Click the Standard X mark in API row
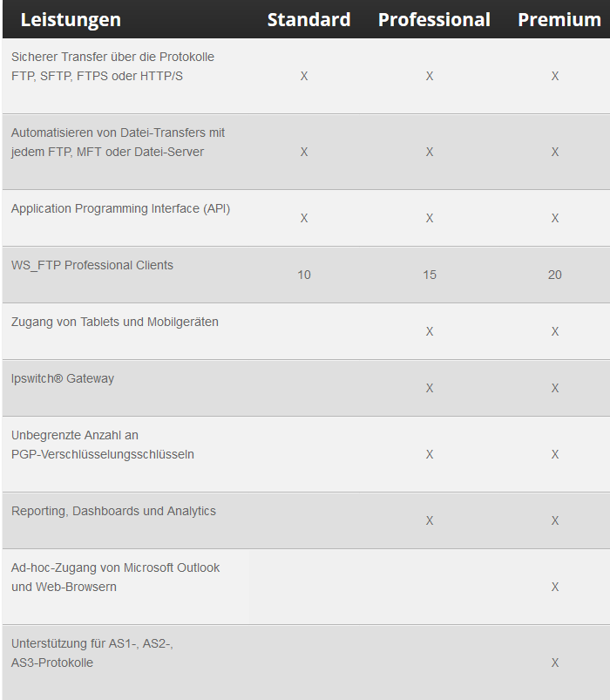This screenshot has height=700, width=610. tap(304, 218)
